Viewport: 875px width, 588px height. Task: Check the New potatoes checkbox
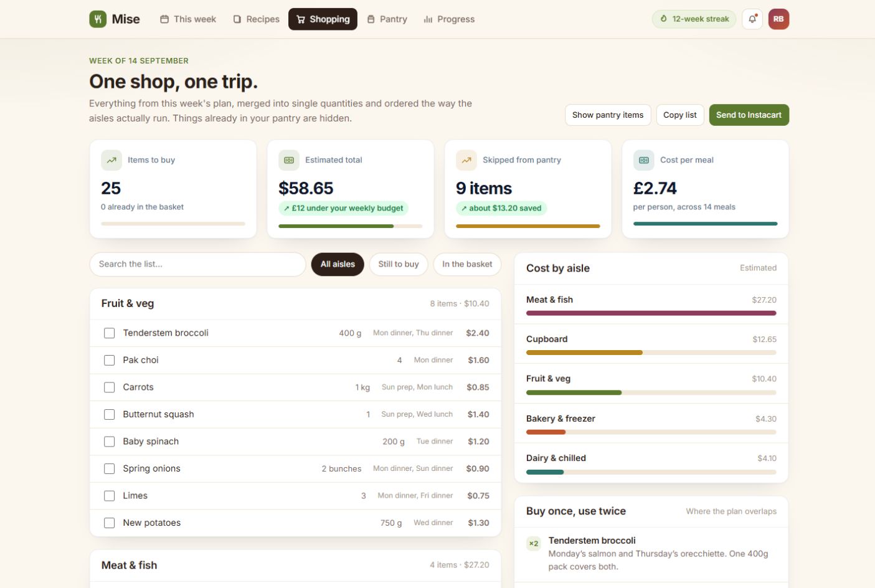click(x=110, y=523)
